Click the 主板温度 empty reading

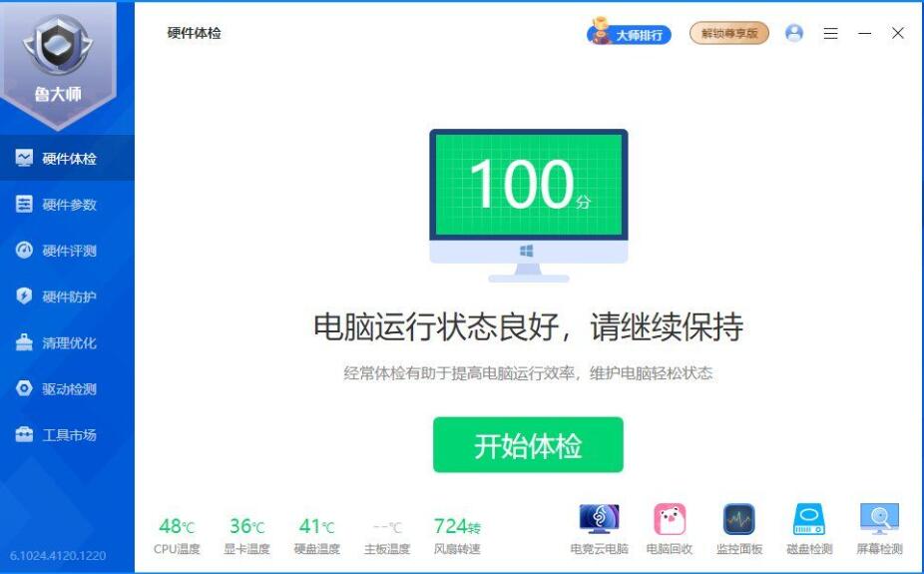coord(387,536)
